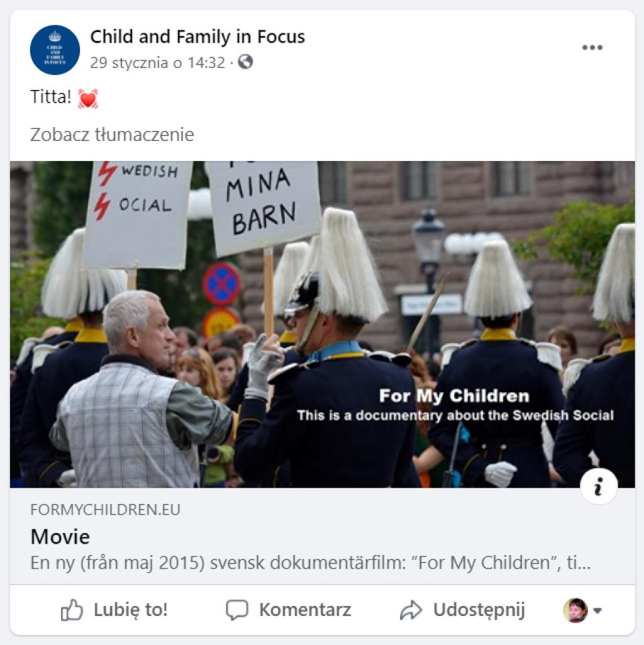644x645 pixels.
Task: Click the share arrow icon
Action: click(x=411, y=610)
